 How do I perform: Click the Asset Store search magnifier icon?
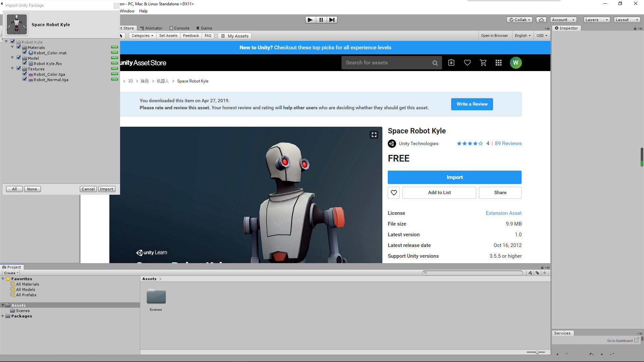click(x=435, y=63)
